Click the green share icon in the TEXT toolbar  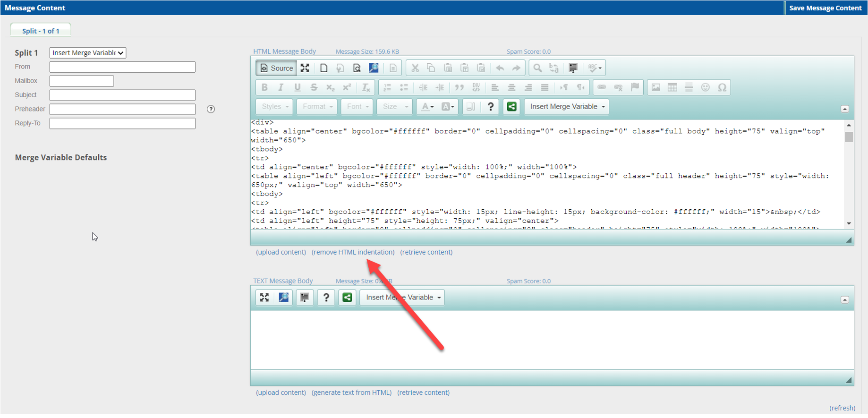347,298
